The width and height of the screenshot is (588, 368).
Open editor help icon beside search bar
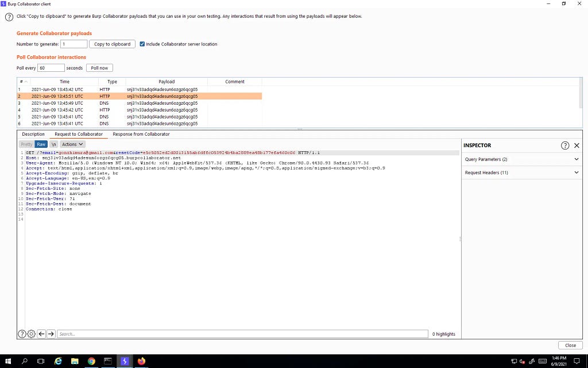(22, 334)
